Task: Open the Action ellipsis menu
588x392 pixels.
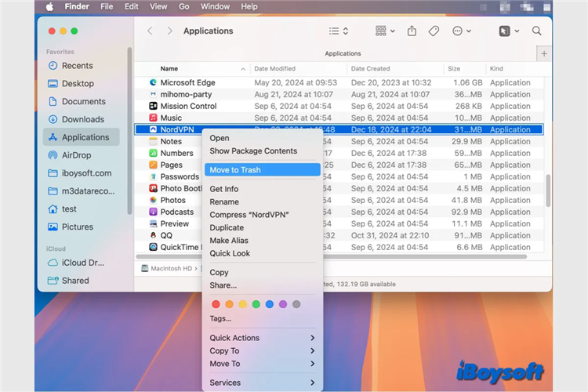Action: tap(462, 31)
